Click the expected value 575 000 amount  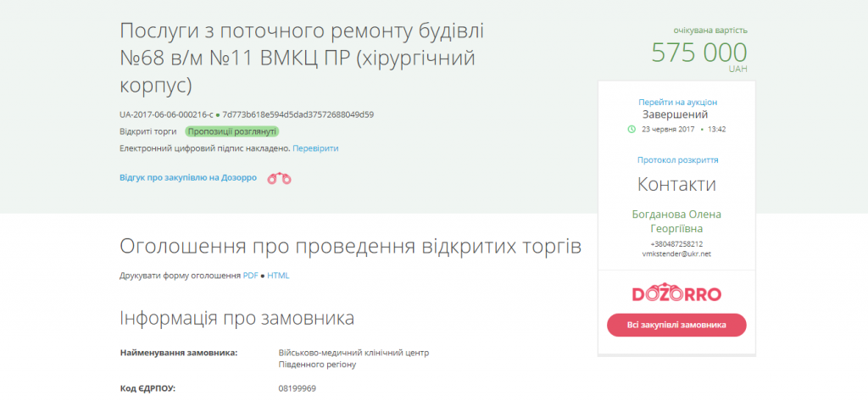coord(698,52)
